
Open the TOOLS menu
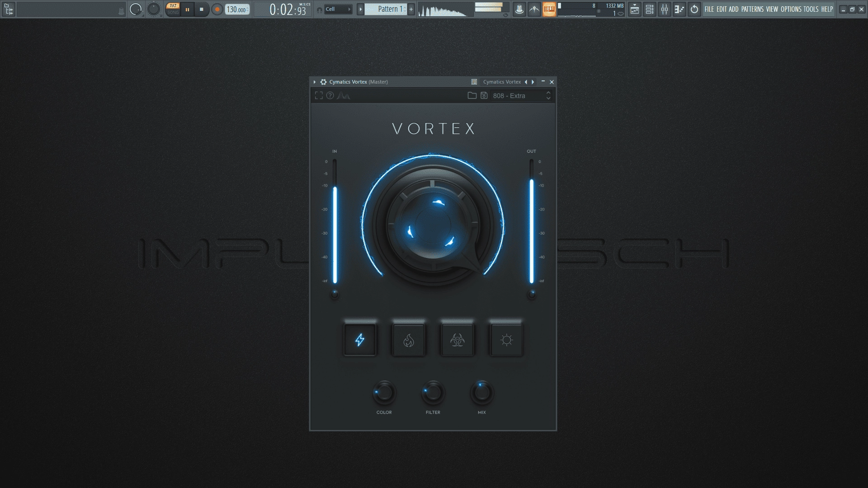point(811,9)
